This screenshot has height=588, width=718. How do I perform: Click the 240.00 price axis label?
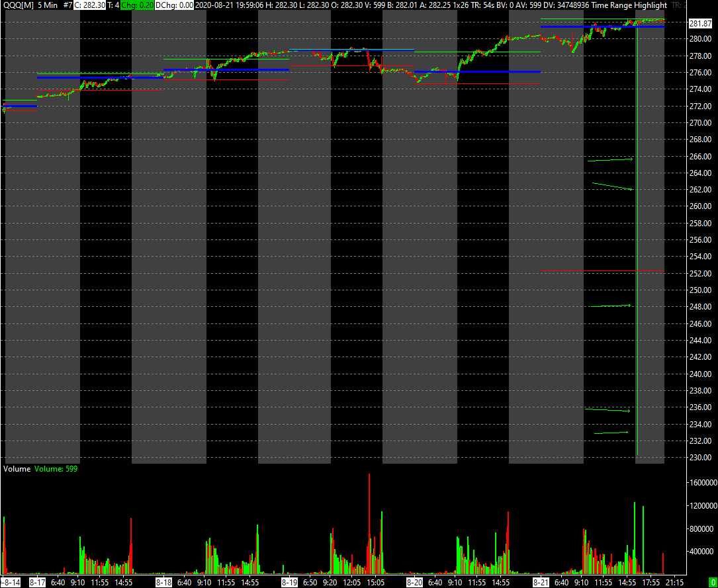point(700,374)
